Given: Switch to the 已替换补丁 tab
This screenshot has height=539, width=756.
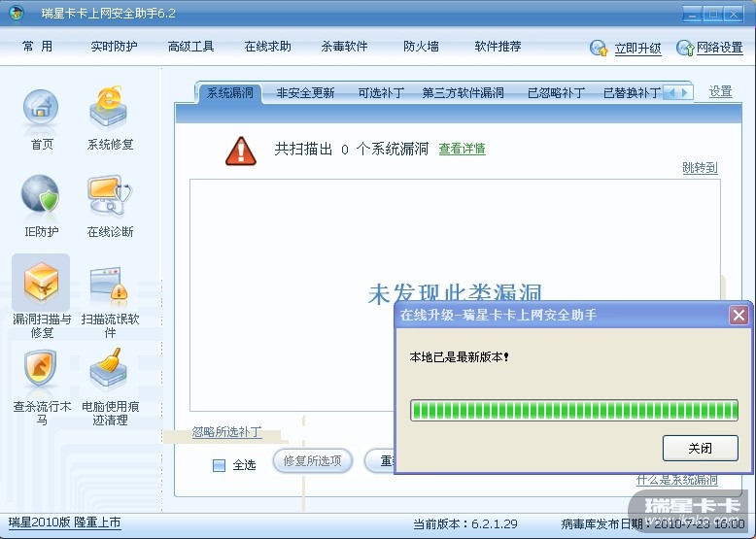Looking at the screenshot, I should click(x=632, y=93).
